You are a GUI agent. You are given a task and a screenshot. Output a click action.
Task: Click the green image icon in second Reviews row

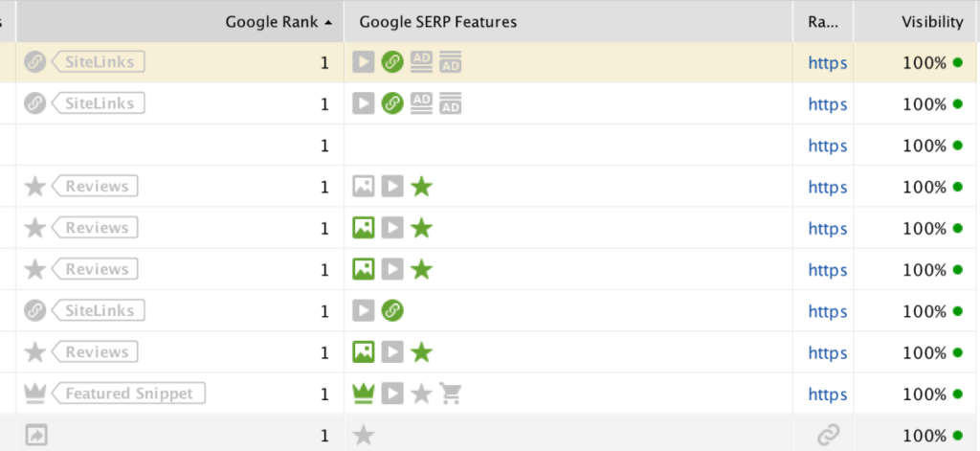point(363,228)
